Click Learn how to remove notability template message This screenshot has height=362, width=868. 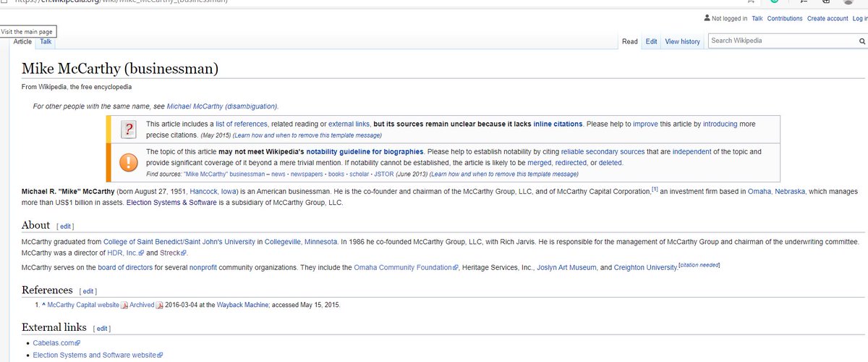point(504,174)
